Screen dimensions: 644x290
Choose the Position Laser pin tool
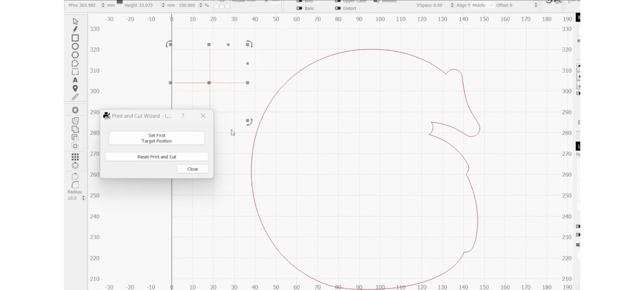[75, 89]
